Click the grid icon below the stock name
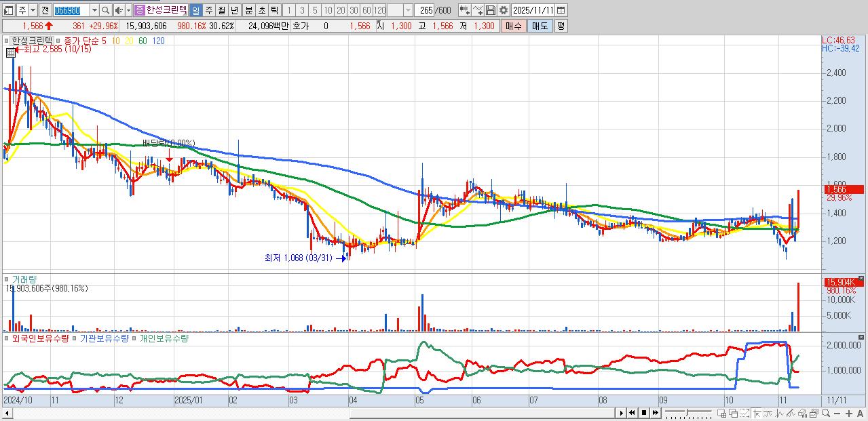 11,52
